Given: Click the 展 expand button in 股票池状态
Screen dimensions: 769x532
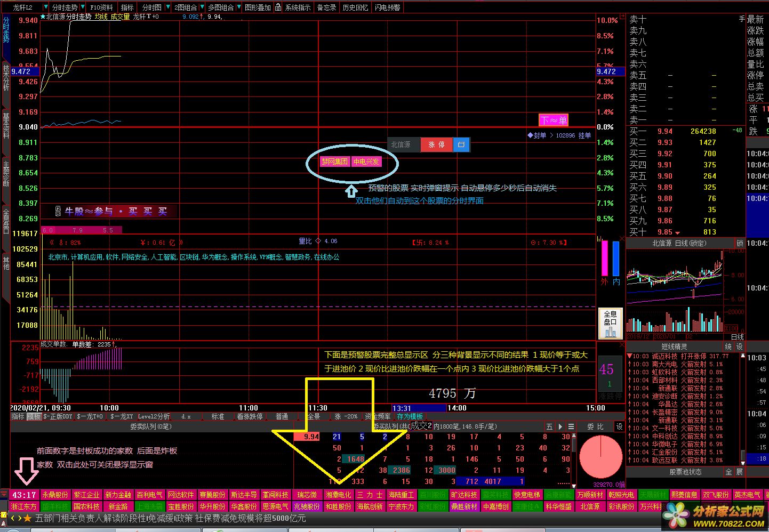Looking at the screenshot, I should 740,472.
